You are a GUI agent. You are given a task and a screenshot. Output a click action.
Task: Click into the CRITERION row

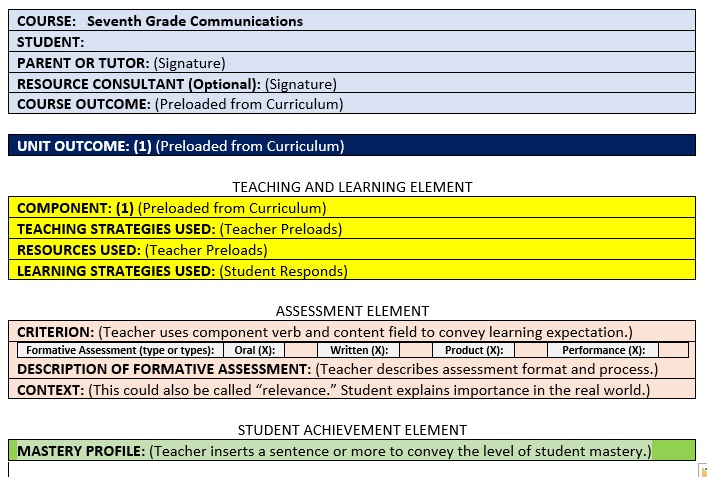coord(350,332)
